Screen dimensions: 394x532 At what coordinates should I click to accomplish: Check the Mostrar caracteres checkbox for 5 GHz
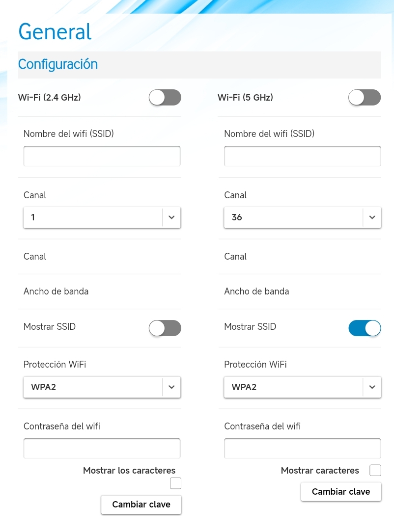coord(375,471)
